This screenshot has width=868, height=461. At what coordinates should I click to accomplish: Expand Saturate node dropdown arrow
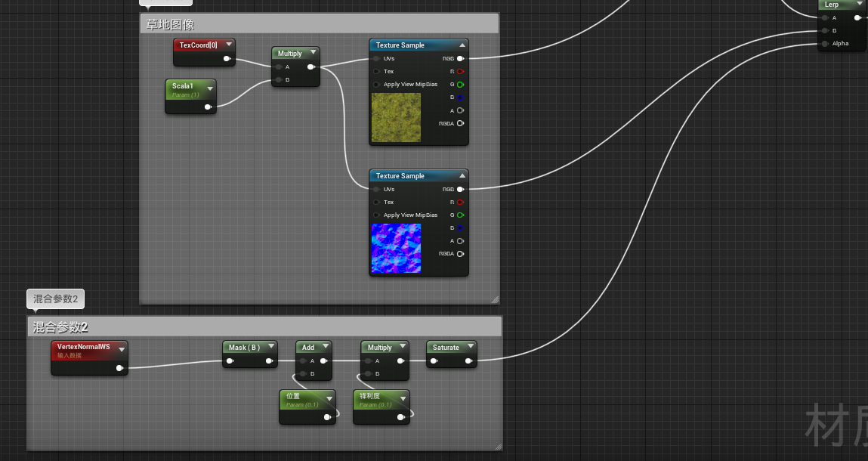(x=470, y=346)
